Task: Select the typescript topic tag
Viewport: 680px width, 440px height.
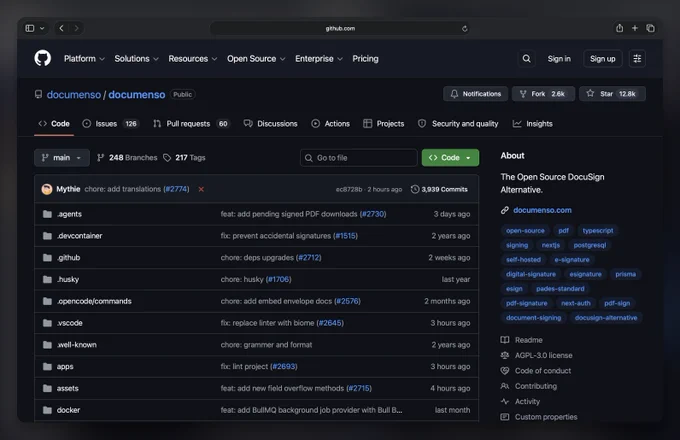Action: (598, 231)
